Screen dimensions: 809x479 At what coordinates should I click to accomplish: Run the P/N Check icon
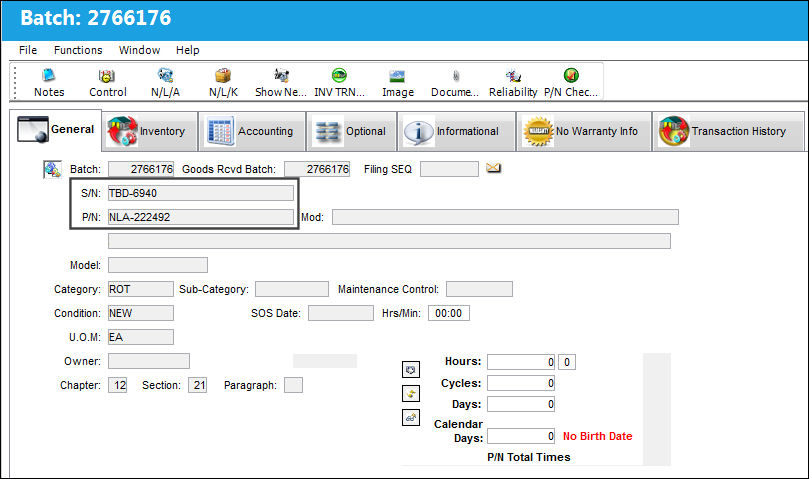point(571,75)
